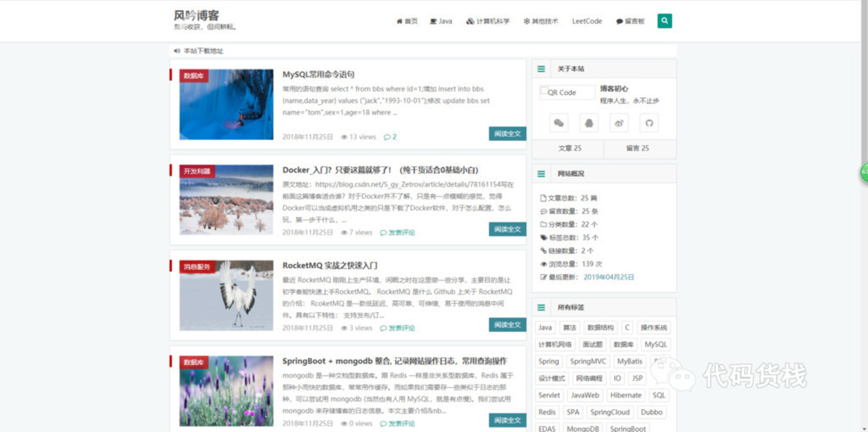The width and height of the screenshot is (868, 432).
Task: Select the MySQL tag
Action: (x=655, y=344)
